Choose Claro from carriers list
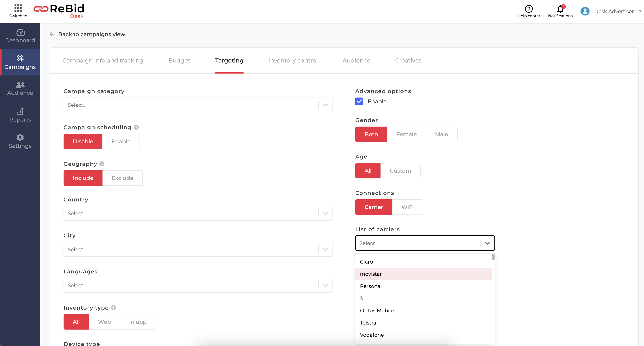The height and width of the screenshot is (346, 644). click(423, 262)
